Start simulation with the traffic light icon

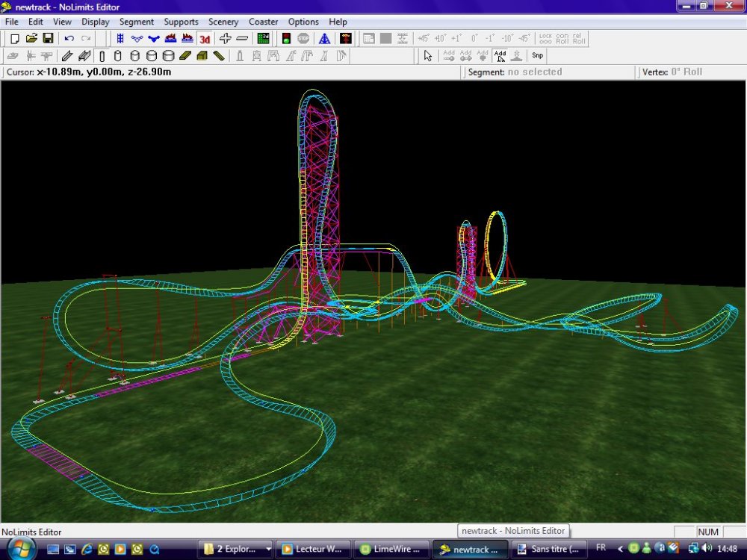tap(285, 38)
